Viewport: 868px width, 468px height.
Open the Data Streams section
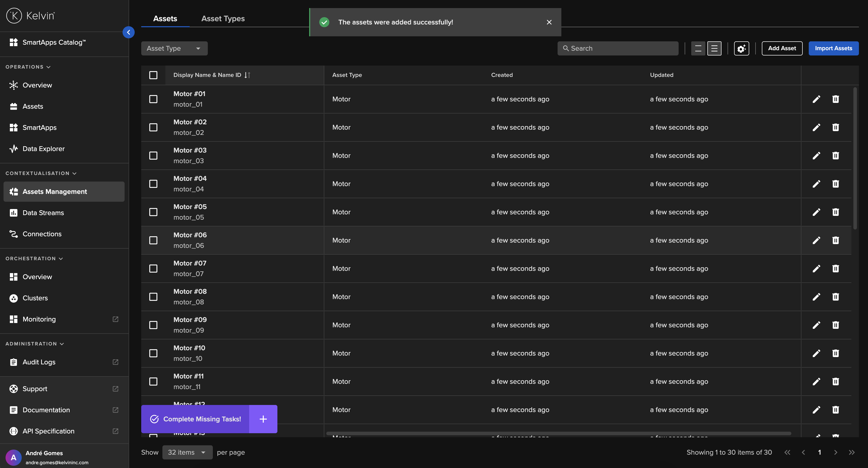pyautogui.click(x=43, y=213)
